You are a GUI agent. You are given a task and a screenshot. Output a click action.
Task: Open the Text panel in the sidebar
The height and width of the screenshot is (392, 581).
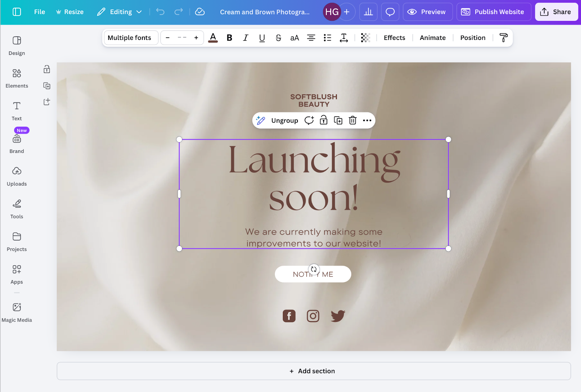tap(16, 110)
